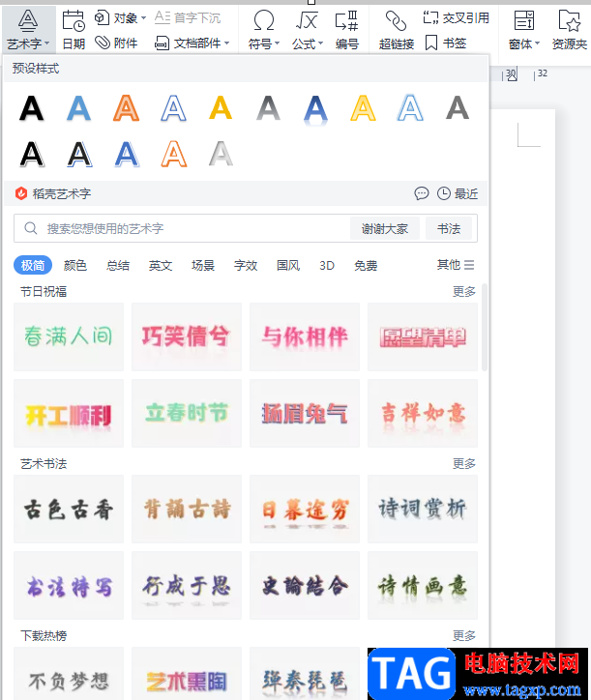This screenshot has width=591, height=700.
Task: Switch to the 场景 category tab
Action: point(203,265)
